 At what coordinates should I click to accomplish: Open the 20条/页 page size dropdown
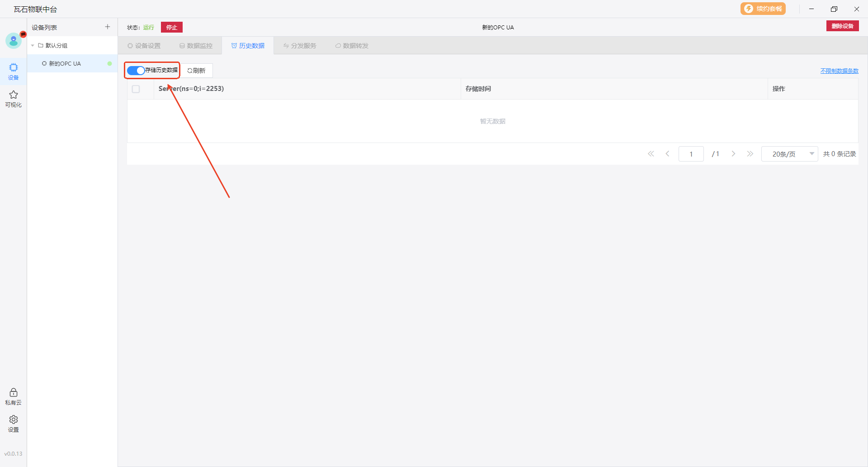(789, 154)
